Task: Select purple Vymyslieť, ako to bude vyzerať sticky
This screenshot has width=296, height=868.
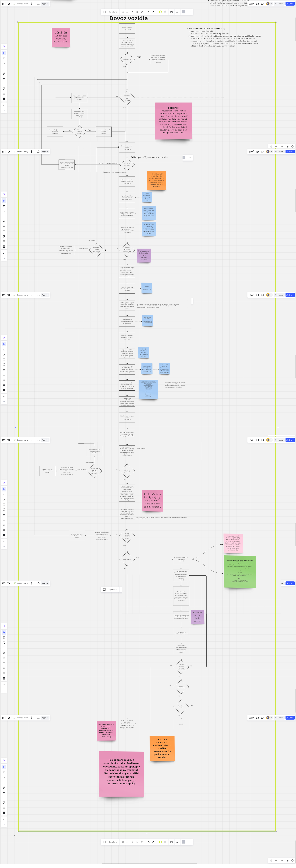Action: point(197,617)
